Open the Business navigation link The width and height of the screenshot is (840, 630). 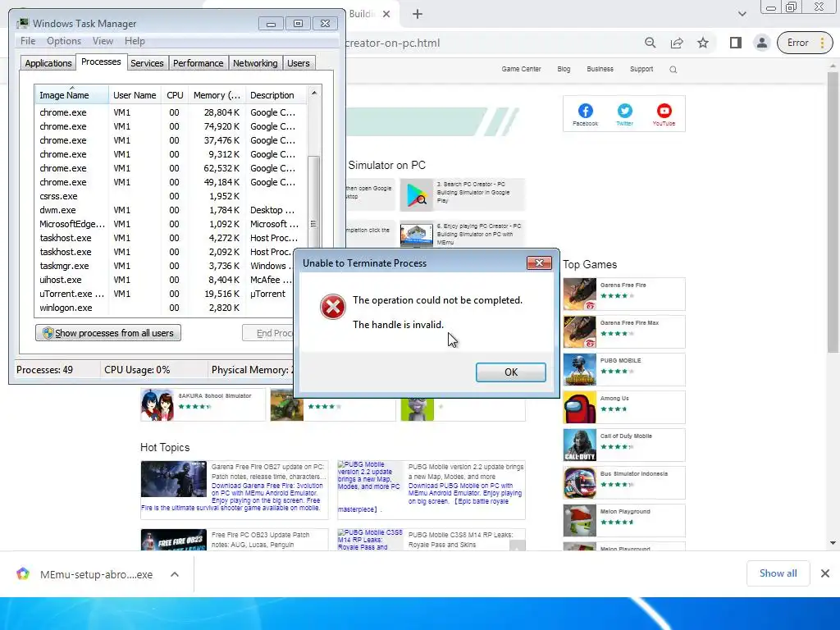tap(600, 69)
